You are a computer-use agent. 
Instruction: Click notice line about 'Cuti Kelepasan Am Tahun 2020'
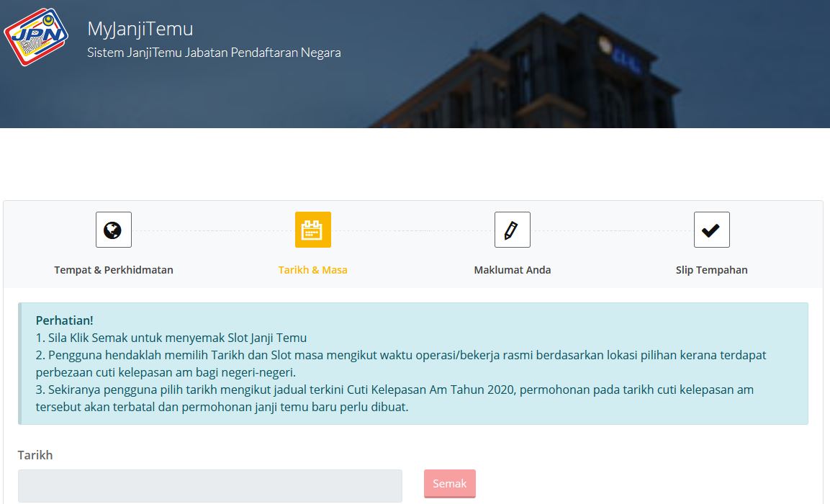click(394, 398)
